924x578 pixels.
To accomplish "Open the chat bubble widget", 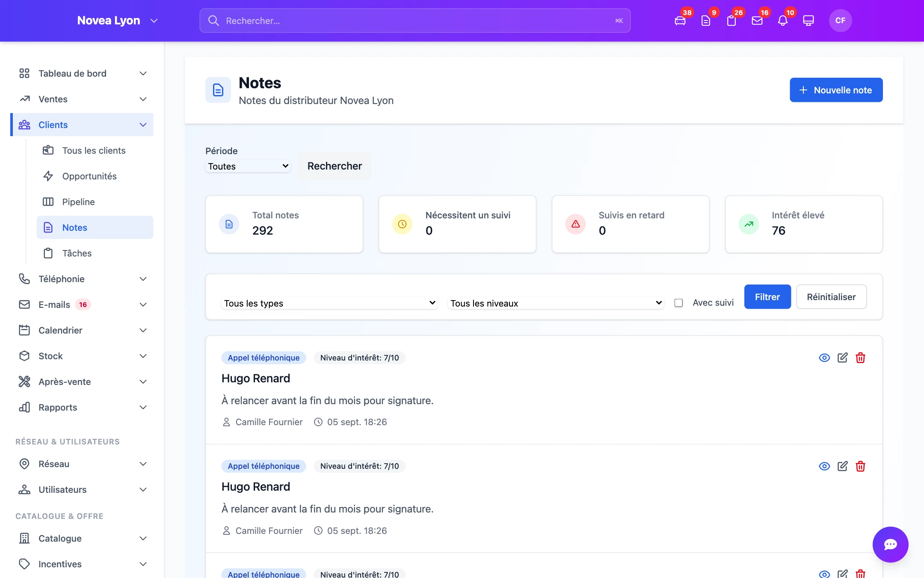I will click(x=890, y=544).
